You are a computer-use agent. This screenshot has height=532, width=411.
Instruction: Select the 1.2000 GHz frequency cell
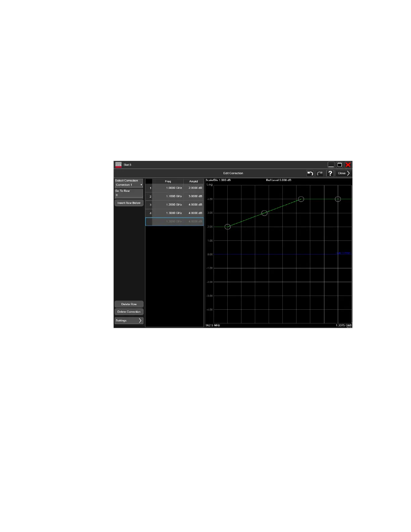tap(168, 205)
